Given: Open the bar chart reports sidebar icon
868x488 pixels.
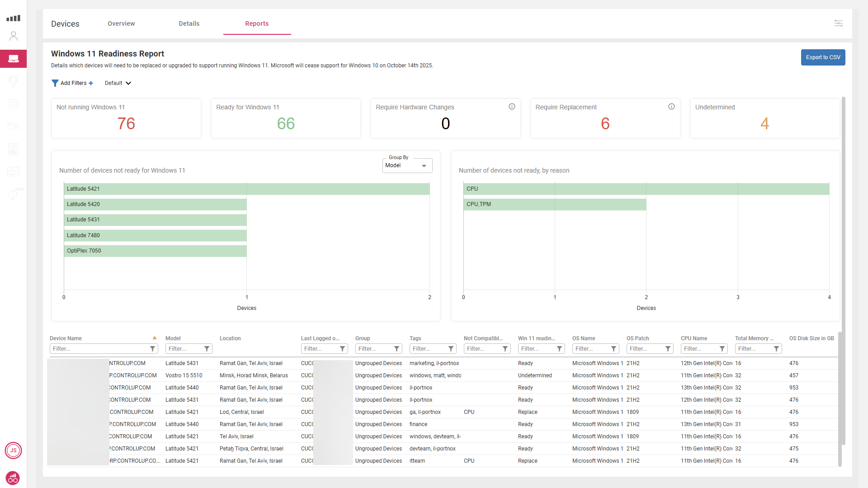Looking at the screenshot, I should coord(14,149).
